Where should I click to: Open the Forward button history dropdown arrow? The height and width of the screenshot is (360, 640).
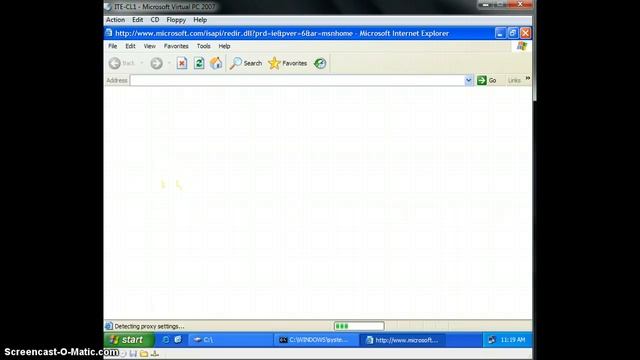click(169, 63)
